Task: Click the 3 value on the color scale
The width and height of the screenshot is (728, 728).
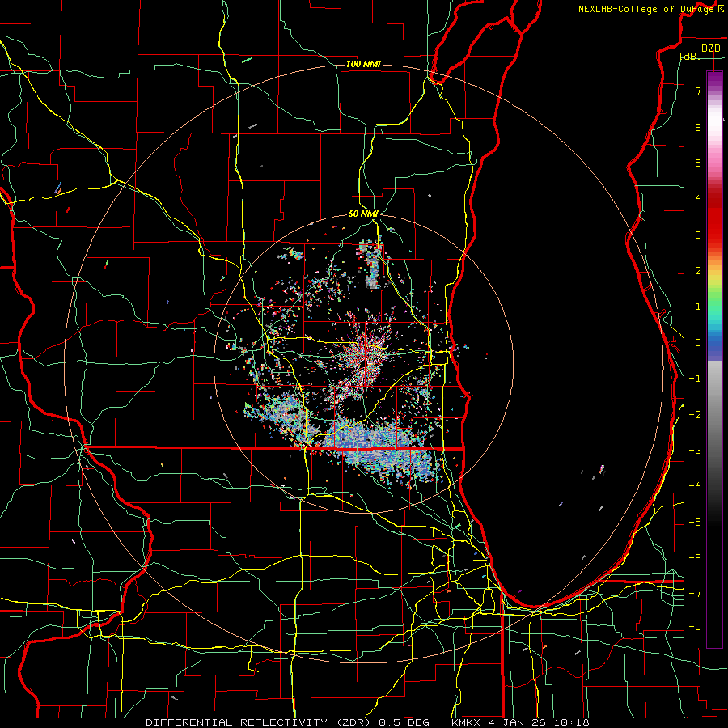Action: [698, 235]
